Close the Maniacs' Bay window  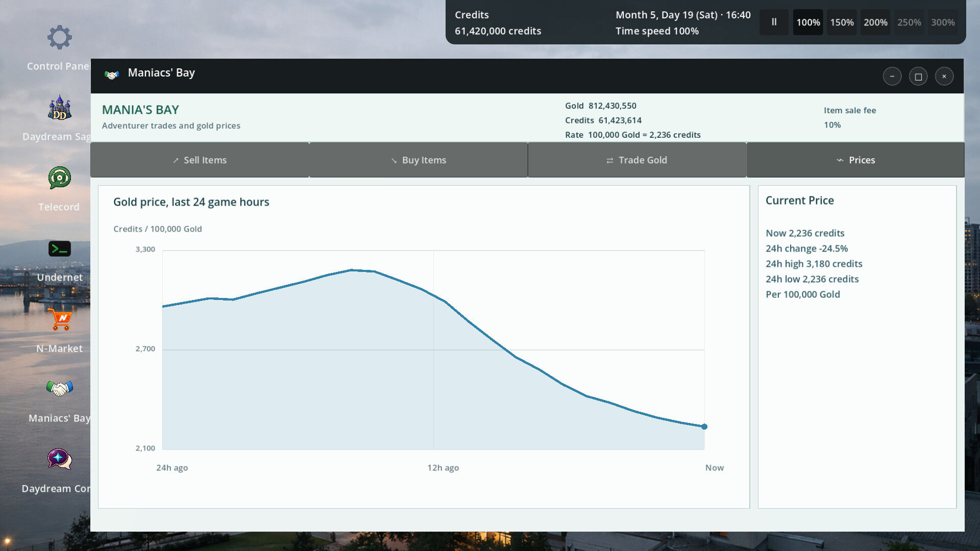pyautogui.click(x=944, y=76)
